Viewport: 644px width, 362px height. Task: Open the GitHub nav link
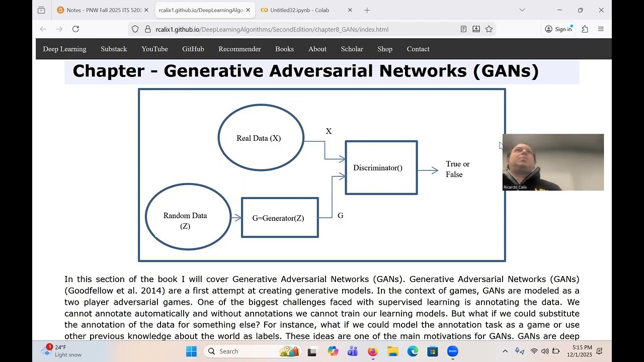pos(193,49)
